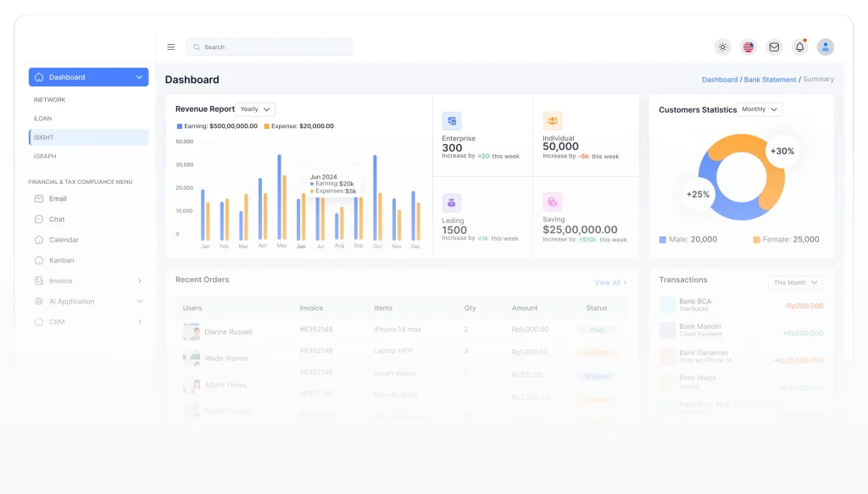The image size is (868, 494).
Task: Open Kanban from the sidebar menu
Action: [x=61, y=260]
